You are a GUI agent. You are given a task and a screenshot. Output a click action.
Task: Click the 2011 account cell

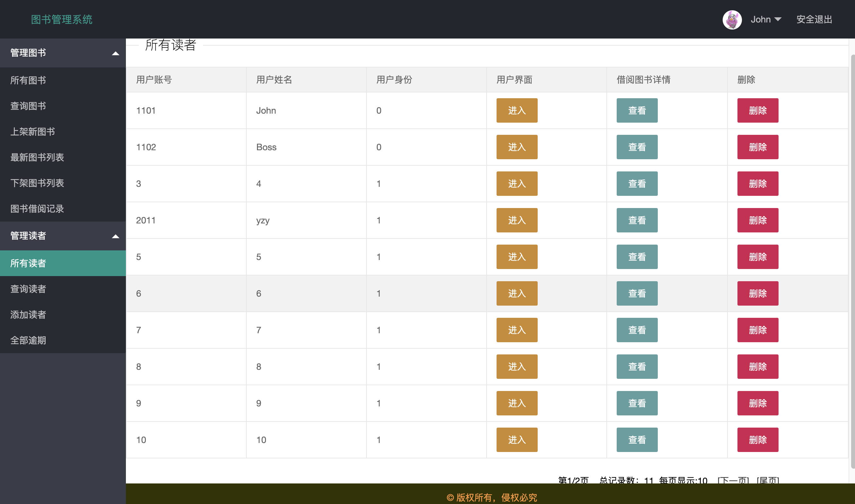[x=186, y=220]
